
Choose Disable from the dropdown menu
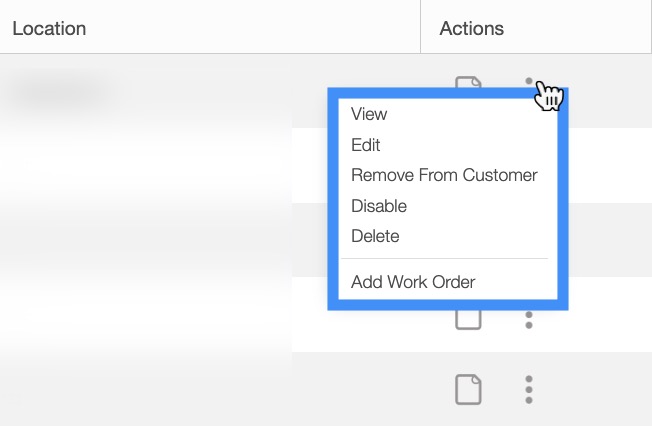point(379,206)
